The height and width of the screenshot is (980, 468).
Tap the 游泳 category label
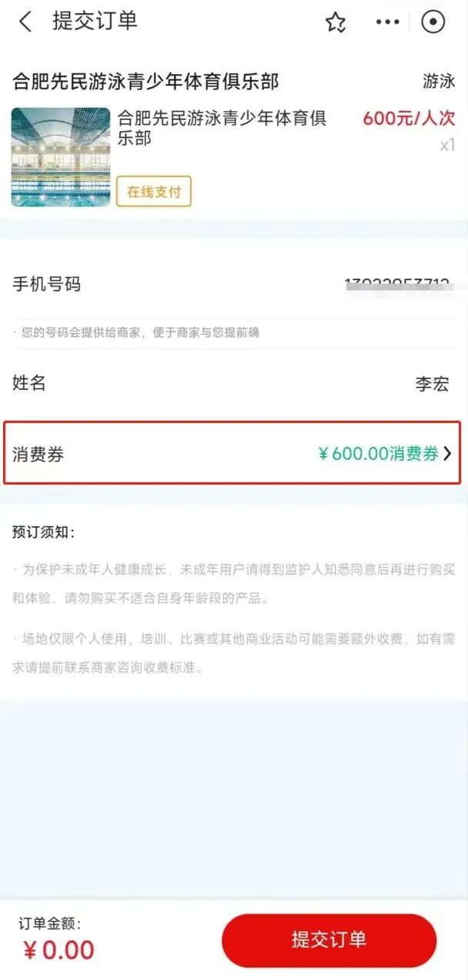coord(439,81)
